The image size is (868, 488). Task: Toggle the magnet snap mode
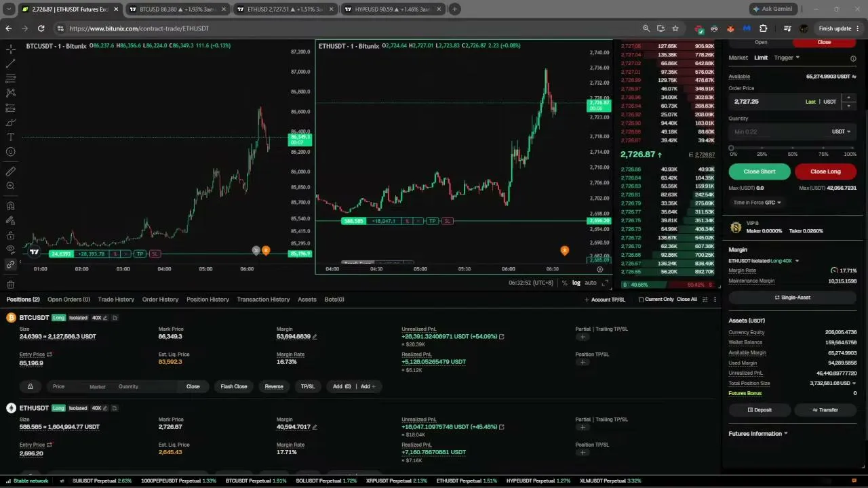tap(11, 206)
